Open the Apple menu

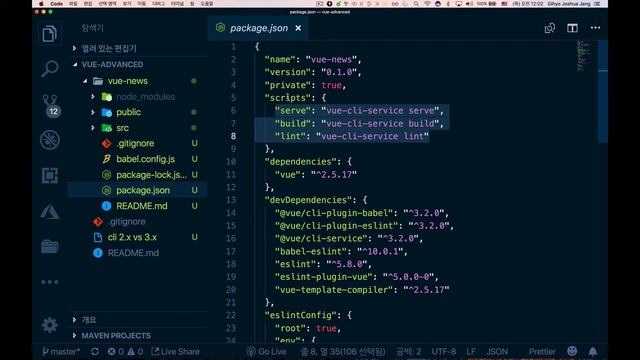point(41,4)
